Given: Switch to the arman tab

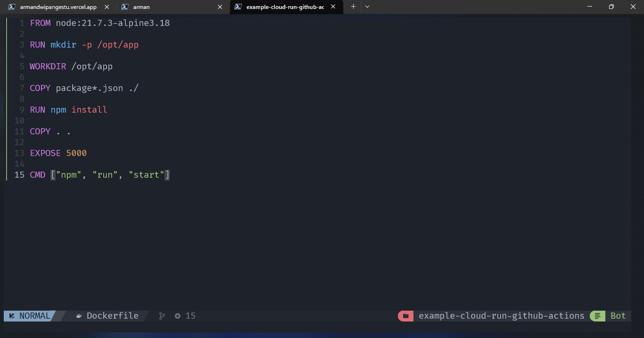Looking at the screenshot, I should (141, 7).
